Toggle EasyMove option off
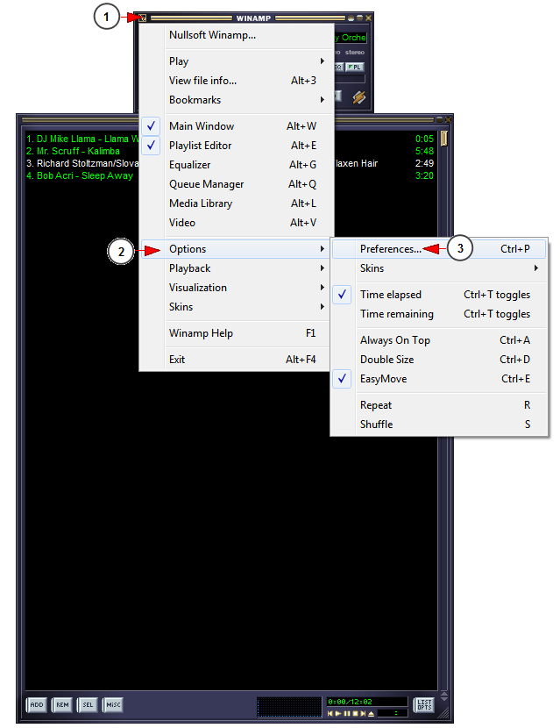The image size is (560, 728). click(439, 379)
